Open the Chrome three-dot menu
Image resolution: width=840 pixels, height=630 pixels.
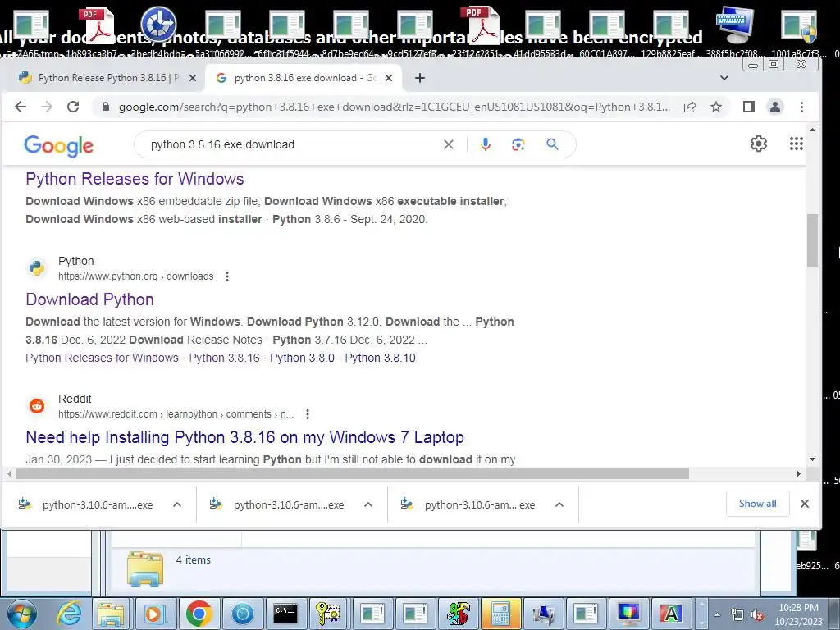point(801,107)
